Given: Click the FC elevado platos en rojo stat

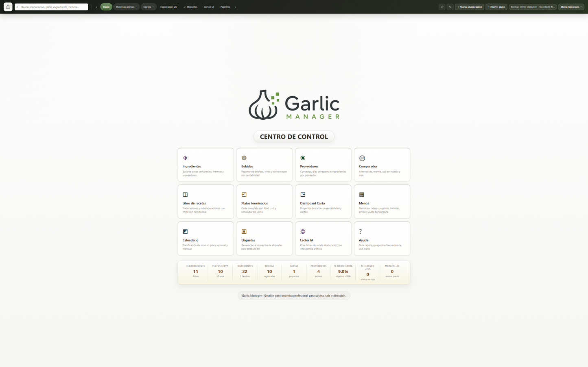Looking at the screenshot, I should point(368,273).
